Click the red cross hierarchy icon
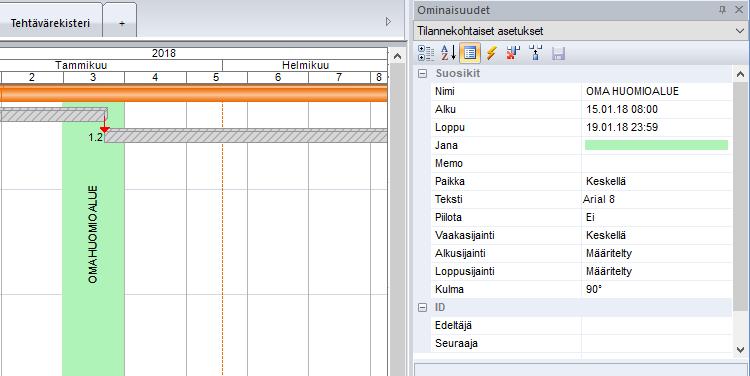 coord(513,53)
